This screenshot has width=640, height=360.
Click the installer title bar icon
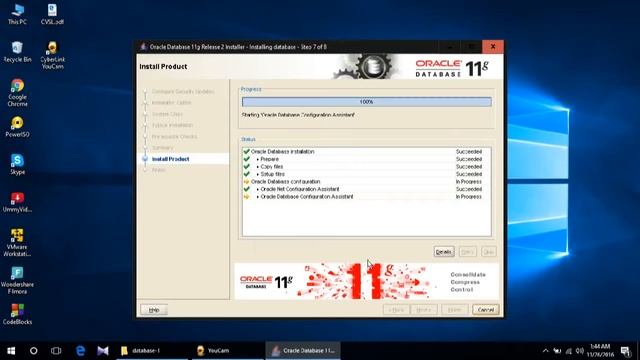pyautogui.click(x=143, y=47)
